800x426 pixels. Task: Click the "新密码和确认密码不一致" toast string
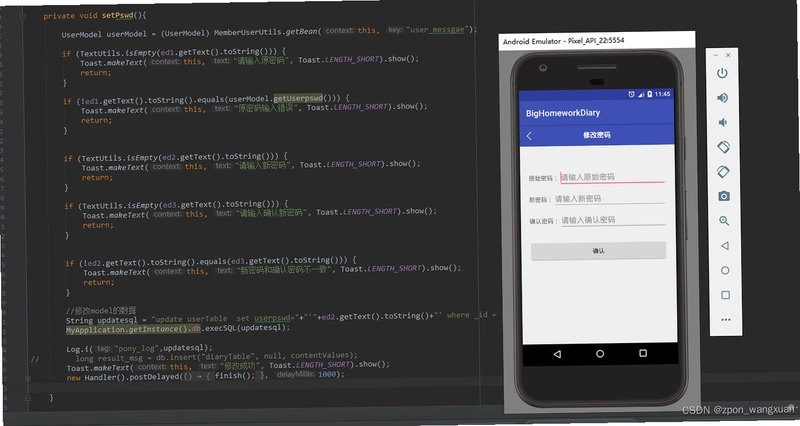(x=284, y=269)
